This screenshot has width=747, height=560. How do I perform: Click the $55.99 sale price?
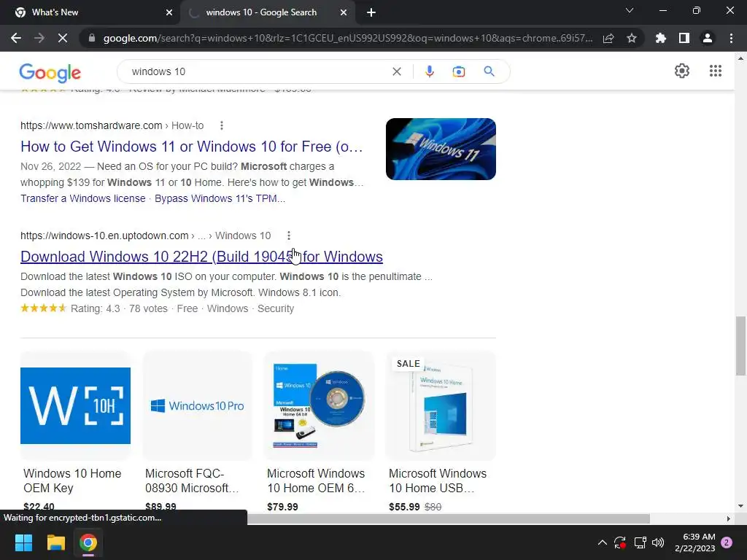click(404, 507)
